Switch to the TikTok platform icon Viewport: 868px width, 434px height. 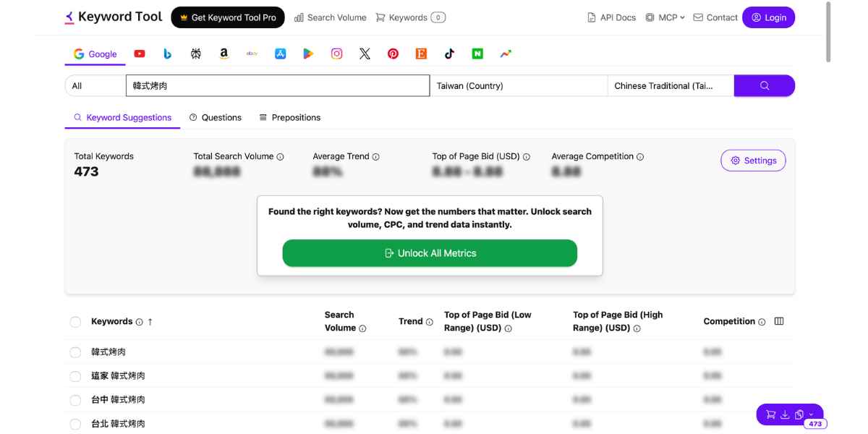[x=449, y=54]
